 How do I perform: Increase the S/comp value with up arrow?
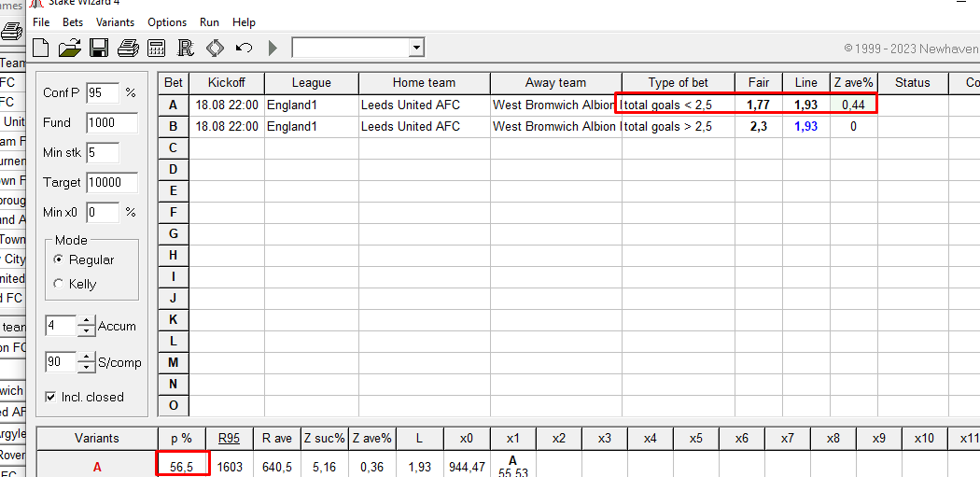tap(86, 357)
